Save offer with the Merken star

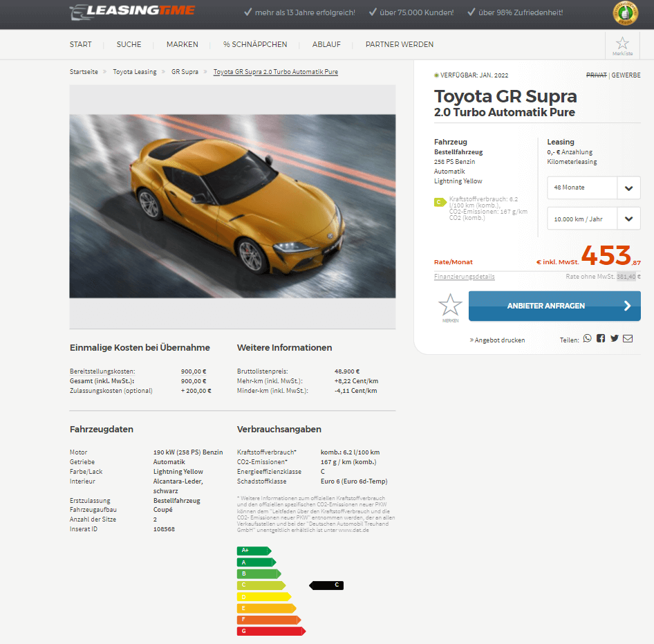[450, 307]
